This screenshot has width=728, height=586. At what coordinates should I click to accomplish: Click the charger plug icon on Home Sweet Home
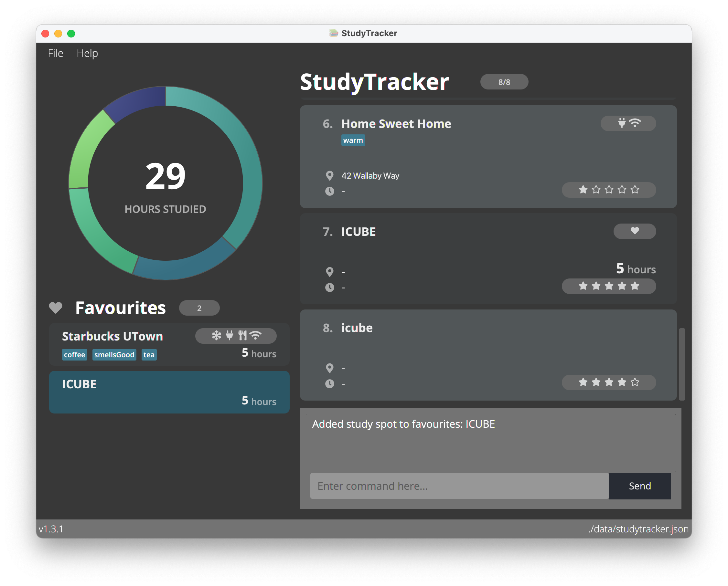click(622, 123)
